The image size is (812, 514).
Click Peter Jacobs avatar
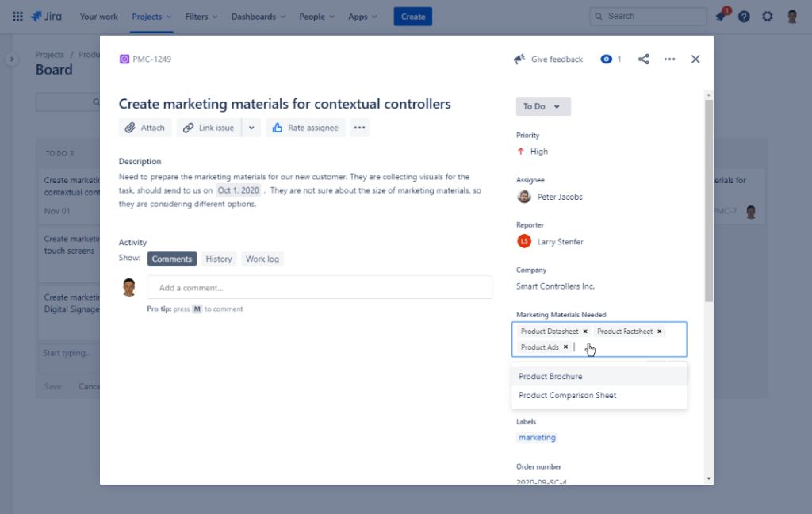tap(524, 197)
